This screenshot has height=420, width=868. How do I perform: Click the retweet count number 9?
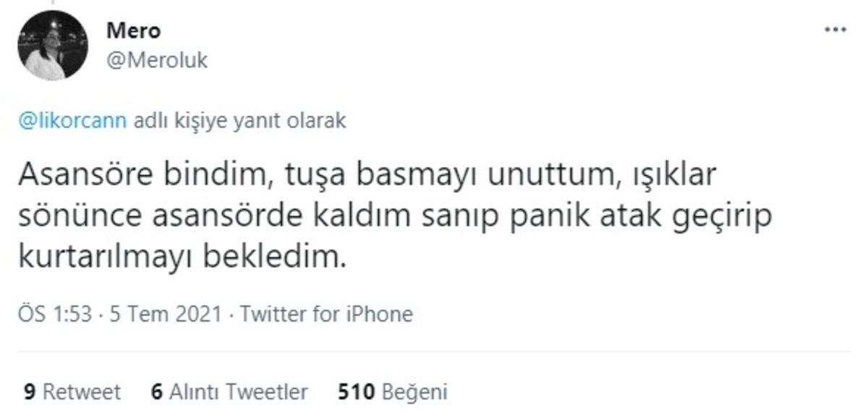click(29, 392)
